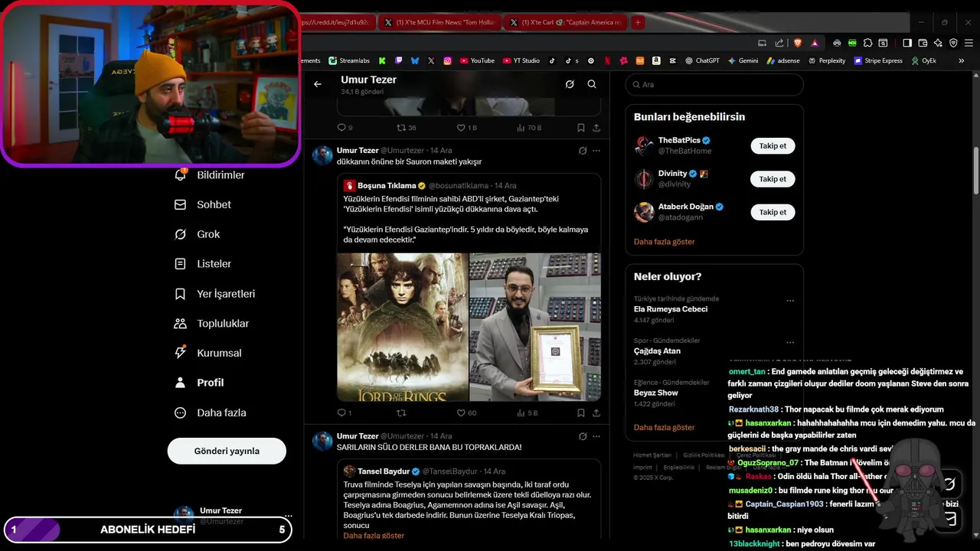The height and width of the screenshot is (551, 980).
Task: Click the search magnifier in profile header
Action: tap(592, 84)
